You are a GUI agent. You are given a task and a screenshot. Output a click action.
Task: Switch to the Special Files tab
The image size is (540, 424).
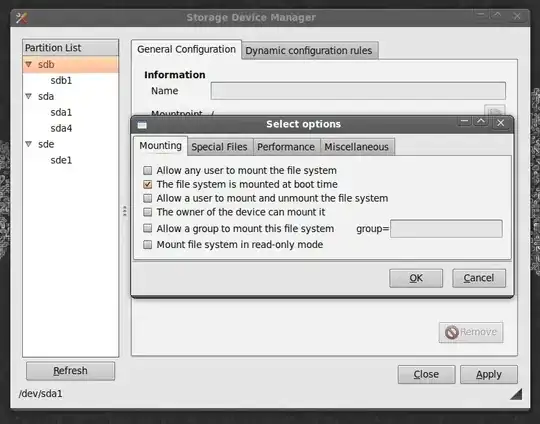(x=219, y=147)
